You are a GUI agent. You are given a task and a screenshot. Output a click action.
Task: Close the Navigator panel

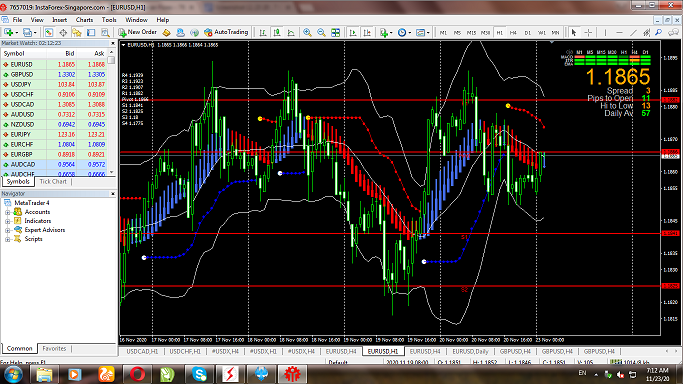[112, 193]
